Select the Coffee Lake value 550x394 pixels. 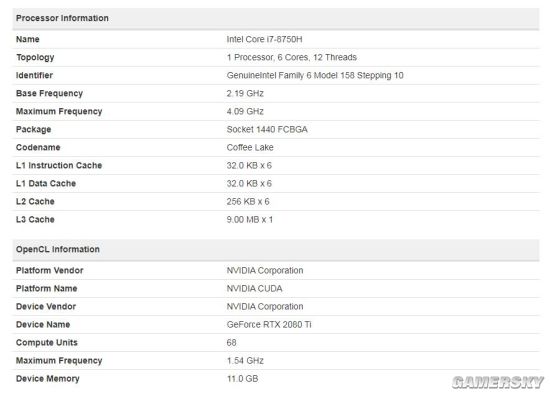(250, 147)
